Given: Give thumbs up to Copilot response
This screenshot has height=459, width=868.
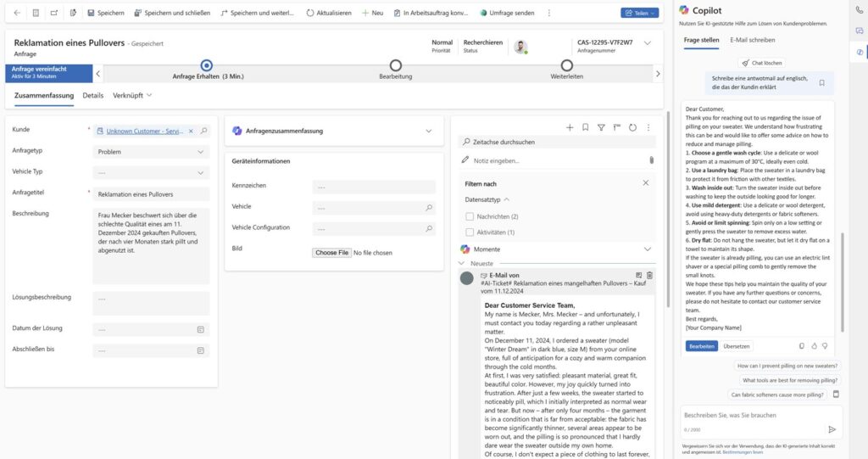Looking at the screenshot, I should (x=815, y=346).
